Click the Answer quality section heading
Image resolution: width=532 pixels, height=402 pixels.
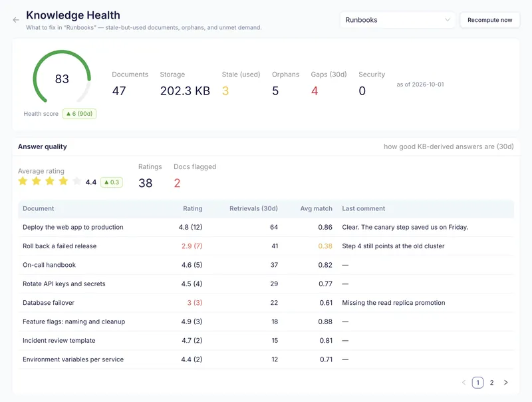click(43, 146)
